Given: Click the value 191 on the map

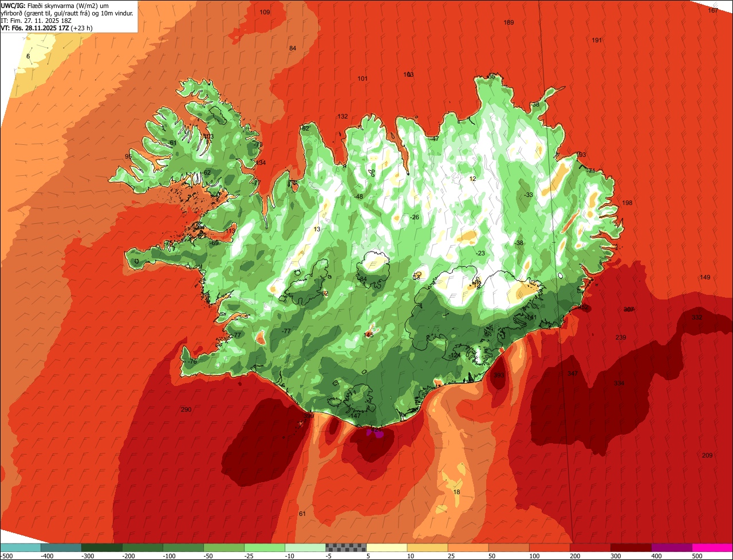Looking at the screenshot, I should 597,40.
